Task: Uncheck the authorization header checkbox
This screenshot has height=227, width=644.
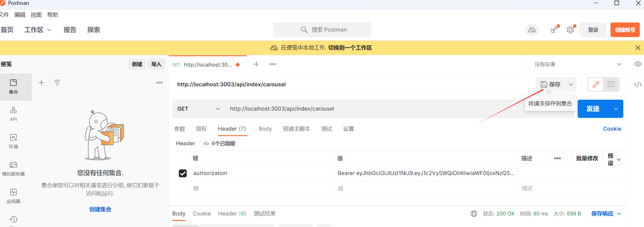Action: pyautogui.click(x=183, y=173)
